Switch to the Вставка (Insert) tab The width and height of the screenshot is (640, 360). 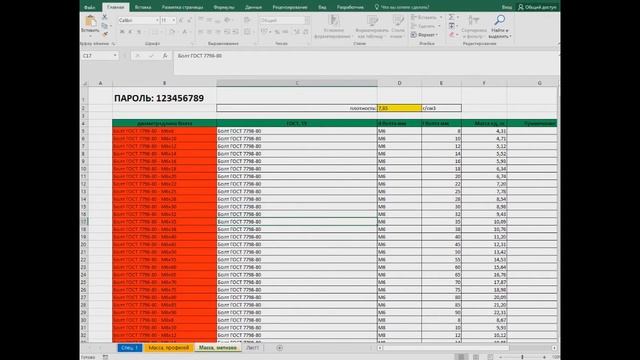(143, 7)
